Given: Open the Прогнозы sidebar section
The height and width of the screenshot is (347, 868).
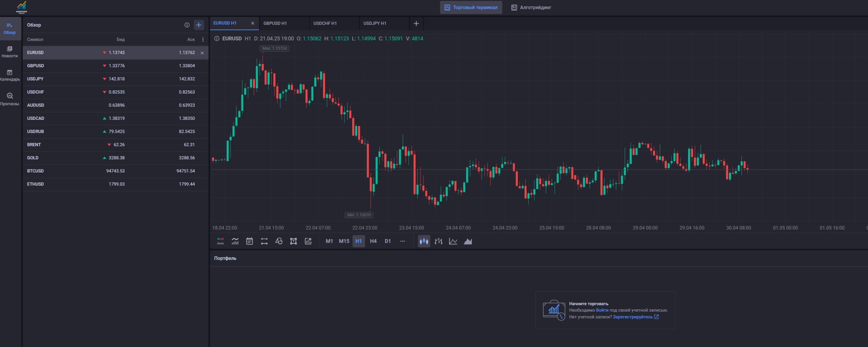Looking at the screenshot, I should 9,99.
